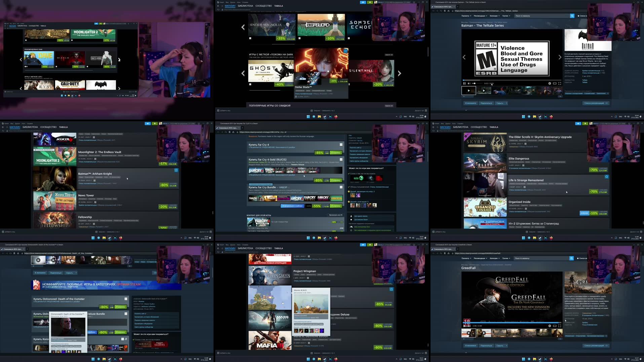Open the Прочие dropdown in the store navigation
Viewport: 644px width, 362px height.
tap(506, 15)
